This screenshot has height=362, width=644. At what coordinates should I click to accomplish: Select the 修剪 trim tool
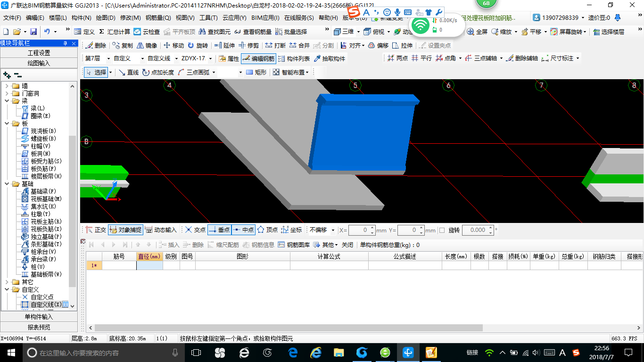pyautogui.click(x=248, y=46)
